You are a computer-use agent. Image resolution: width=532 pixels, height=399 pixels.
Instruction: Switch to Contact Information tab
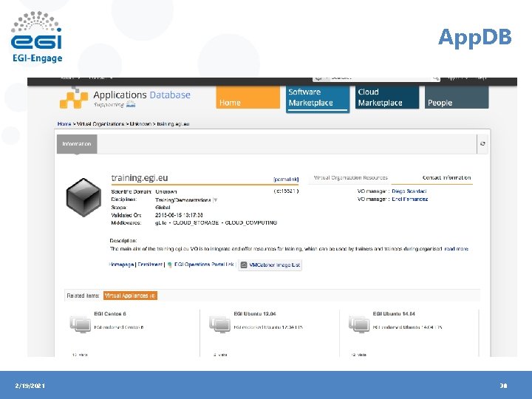tap(446, 178)
